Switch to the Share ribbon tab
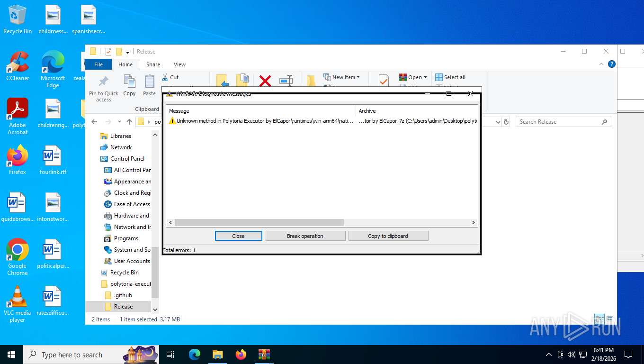The width and height of the screenshot is (644, 364). (x=153, y=64)
